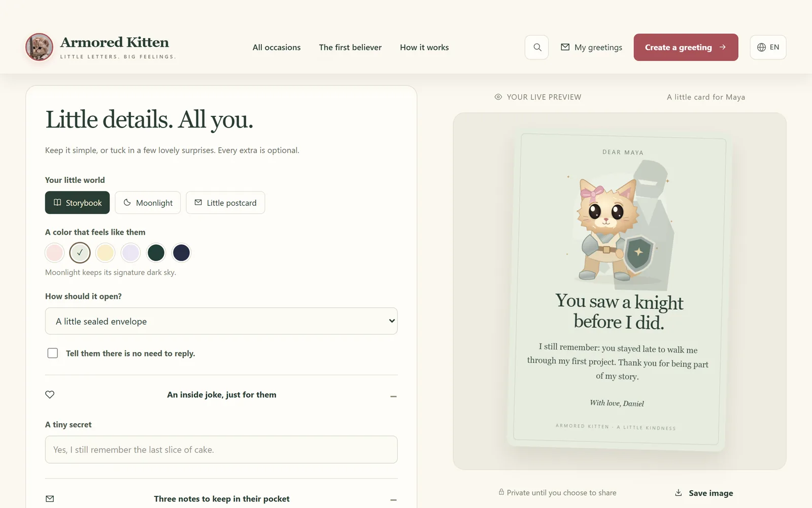Click the 'A little card for Maya' text
Image resolution: width=812 pixels, height=508 pixels.
706,97
